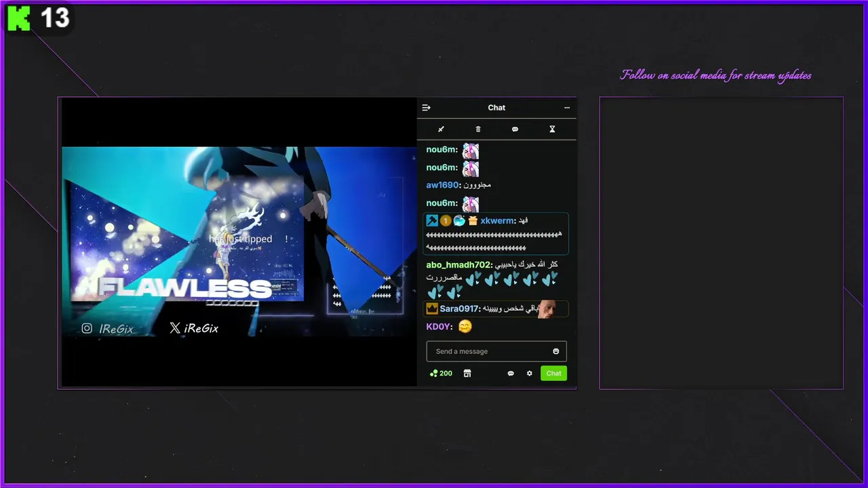Click moderator badge next to xkwerm
The width and height of the screenshot is (868, 488).
tap(432, 220)
